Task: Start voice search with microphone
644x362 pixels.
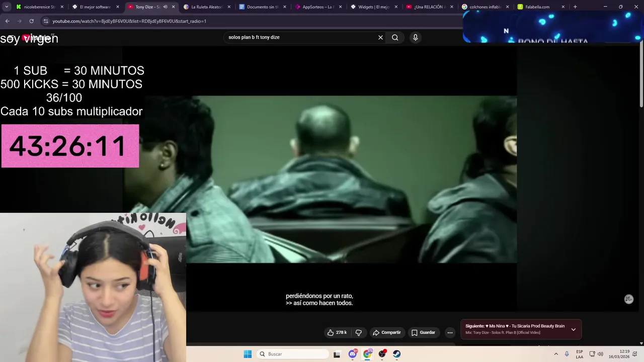Action: (415, 37)
